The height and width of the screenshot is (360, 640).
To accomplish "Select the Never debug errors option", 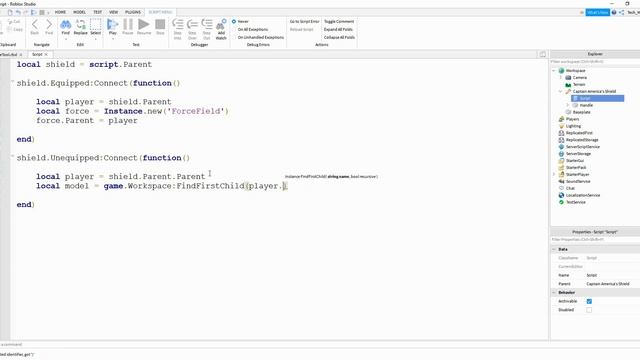I will pyautogui.click(x=240, y=21).
